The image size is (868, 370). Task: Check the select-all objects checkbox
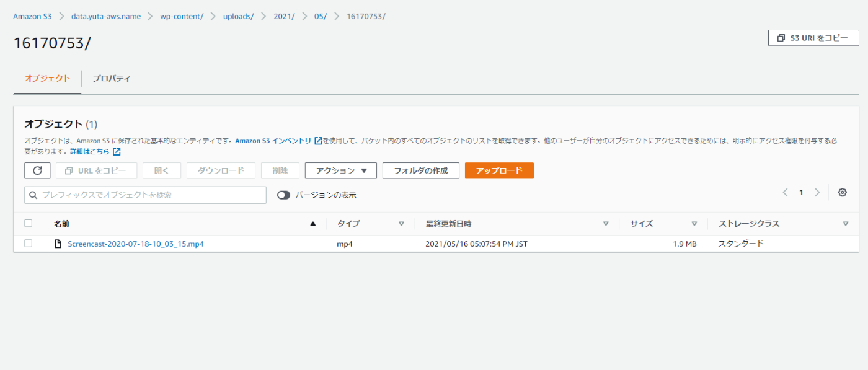[x=28, y=223]
